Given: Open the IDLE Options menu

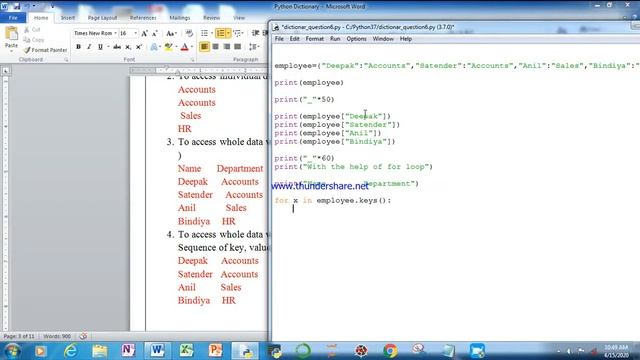Looking at the screenshot, I should 356,39.
